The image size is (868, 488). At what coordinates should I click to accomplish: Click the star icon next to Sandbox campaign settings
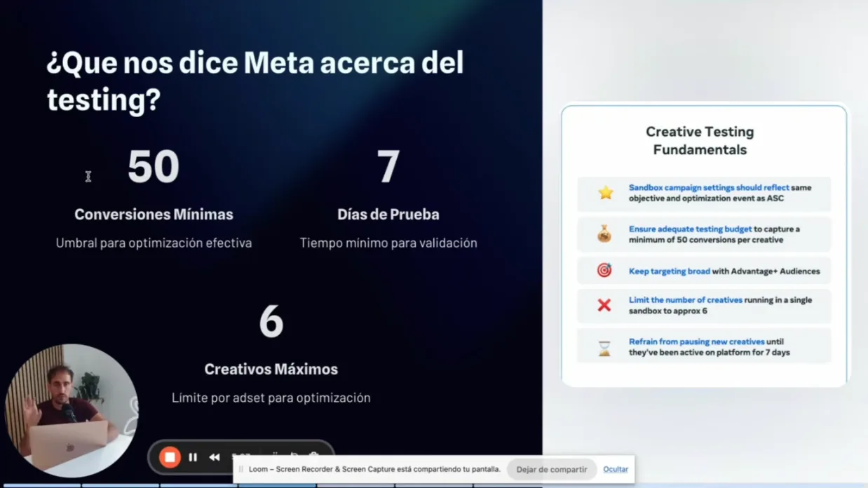pos(605,193)
